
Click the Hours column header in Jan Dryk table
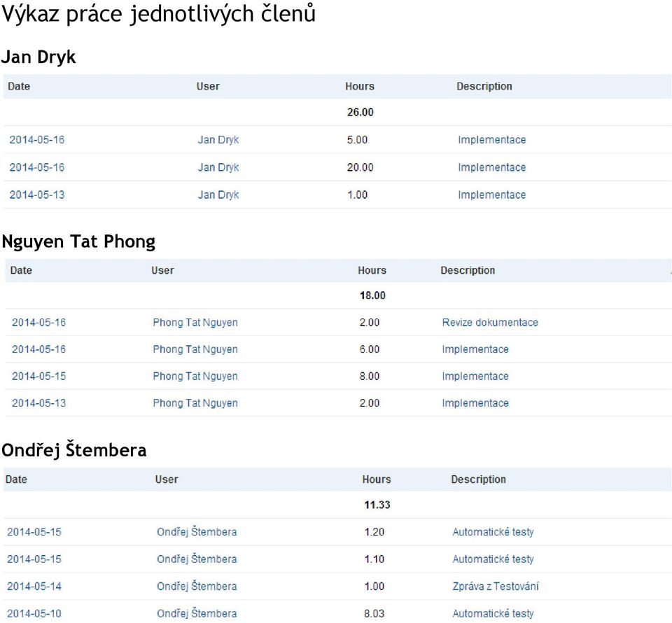(359, 86)
